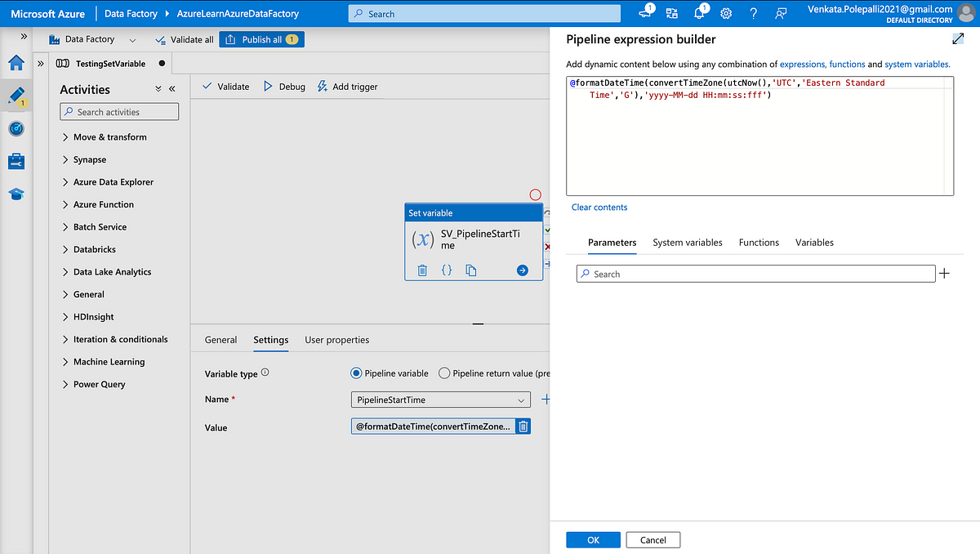Switch to the System variables tab
Viewport: 980px width, 554px height.
coord(688,243)
